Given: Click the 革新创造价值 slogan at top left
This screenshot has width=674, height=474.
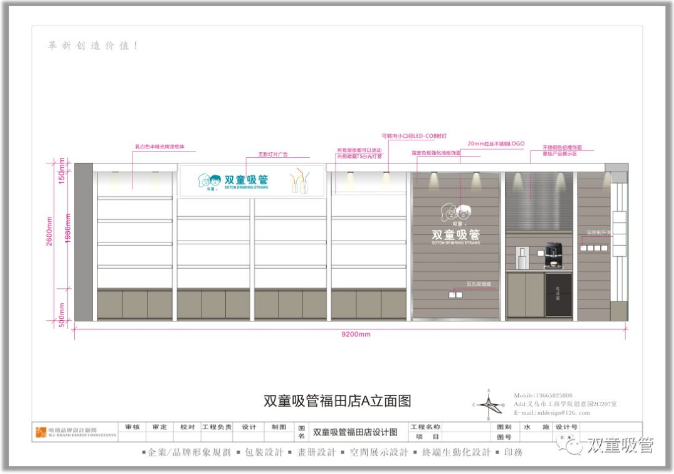Looking at the screenshot, I should [94, 45].
